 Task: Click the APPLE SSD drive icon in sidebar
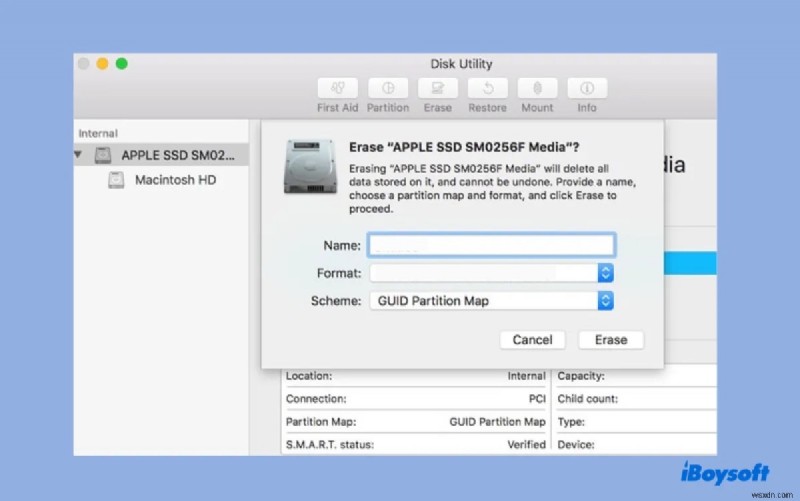coord(103,155)
